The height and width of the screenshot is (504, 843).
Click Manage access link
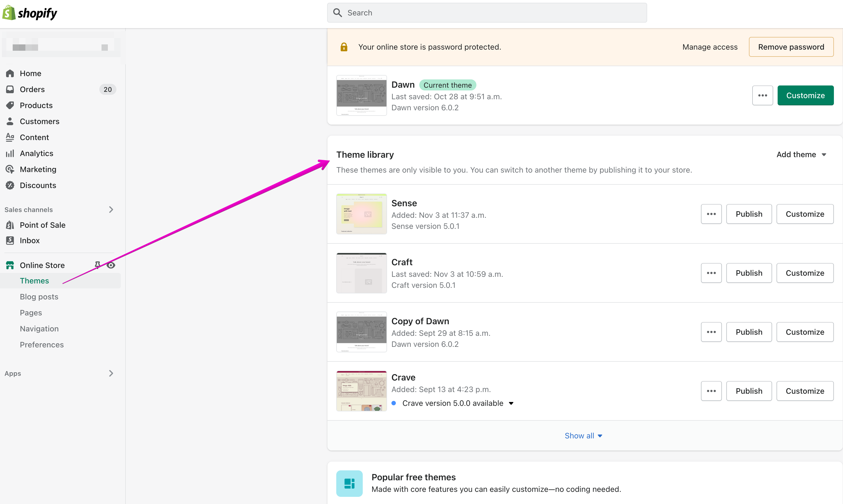[x=710, y=47]
